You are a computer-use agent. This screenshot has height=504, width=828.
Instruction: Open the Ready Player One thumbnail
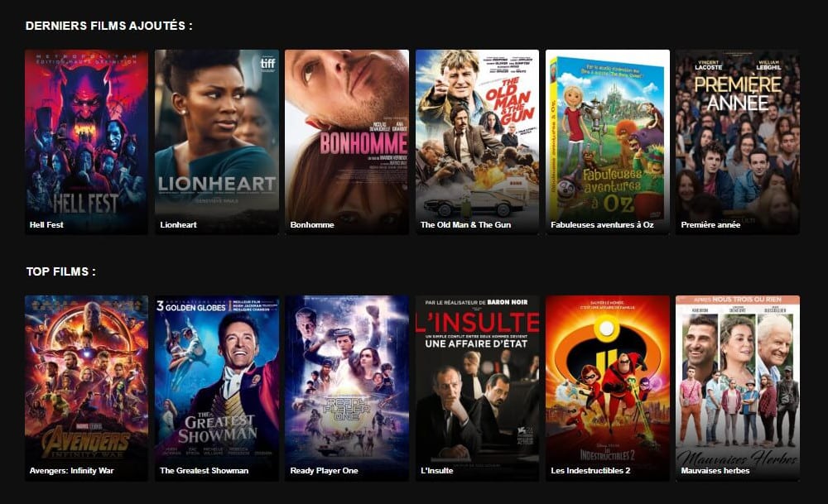click(347, 388)
